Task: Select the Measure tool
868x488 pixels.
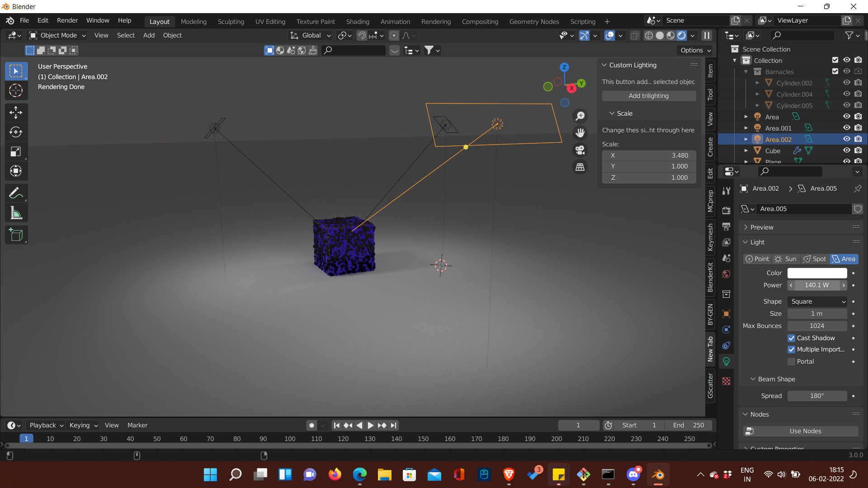Action: (x=16, y=213)
